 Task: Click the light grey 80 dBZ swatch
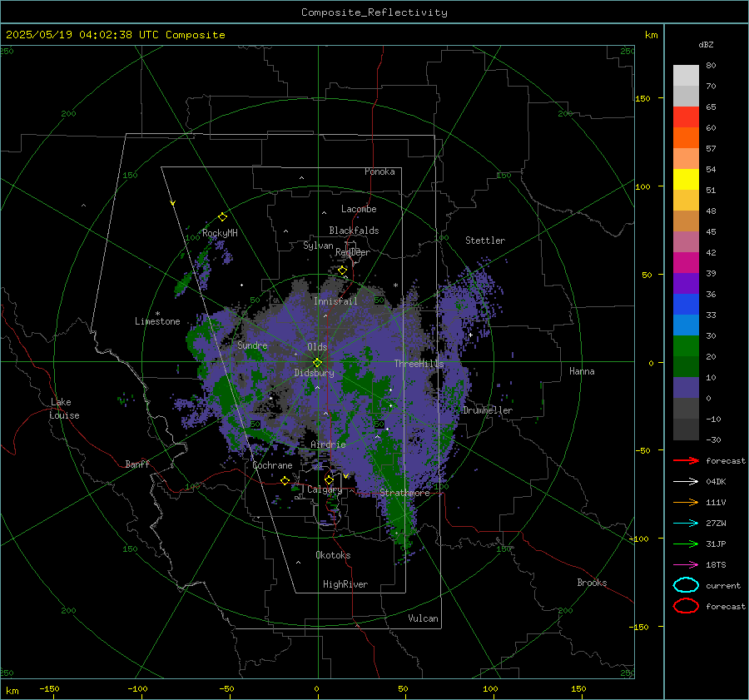point(686,75)
